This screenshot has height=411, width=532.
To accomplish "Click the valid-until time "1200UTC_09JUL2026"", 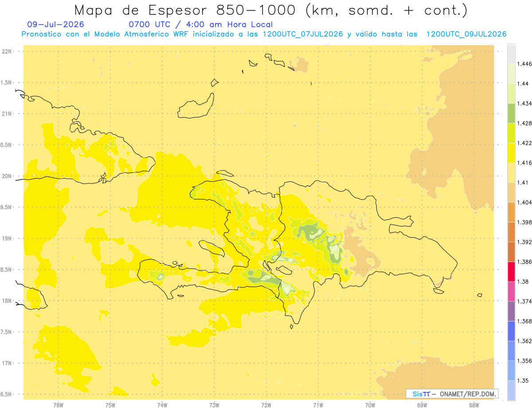I will [x=466, y=34].
